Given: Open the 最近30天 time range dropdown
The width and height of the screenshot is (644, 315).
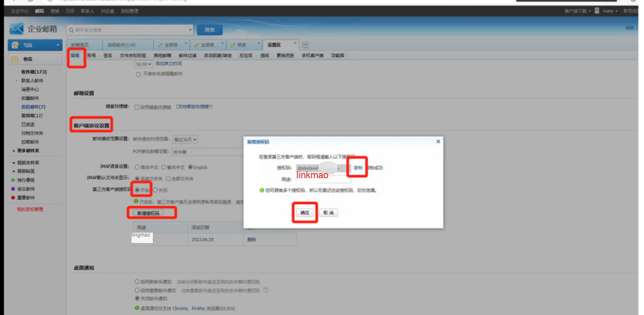Looking at the screenshot, I should tap(185, 139).
